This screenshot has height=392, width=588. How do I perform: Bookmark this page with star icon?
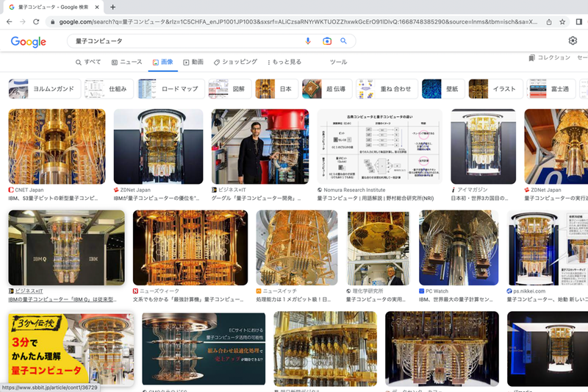[562, 22]
